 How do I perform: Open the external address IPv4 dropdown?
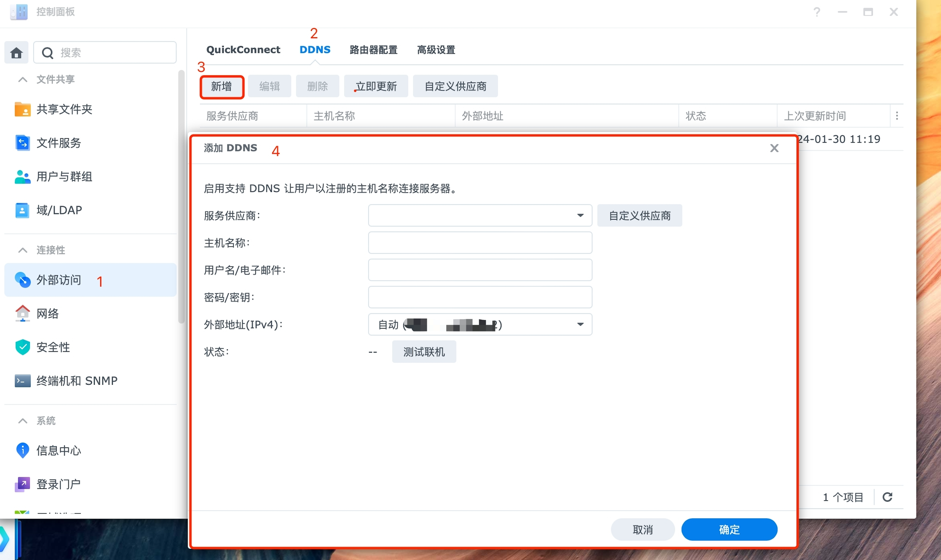[x=580, y=325]
